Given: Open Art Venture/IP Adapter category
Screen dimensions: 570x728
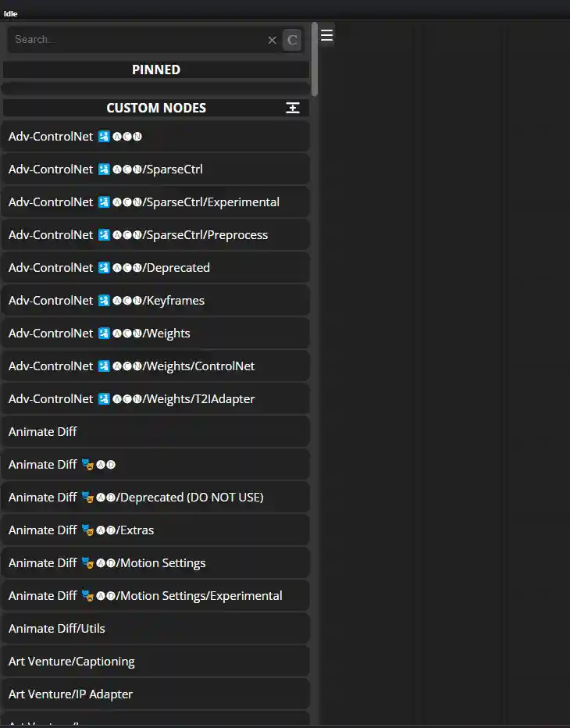Looking at the screenshot, I should coord(155,694).
